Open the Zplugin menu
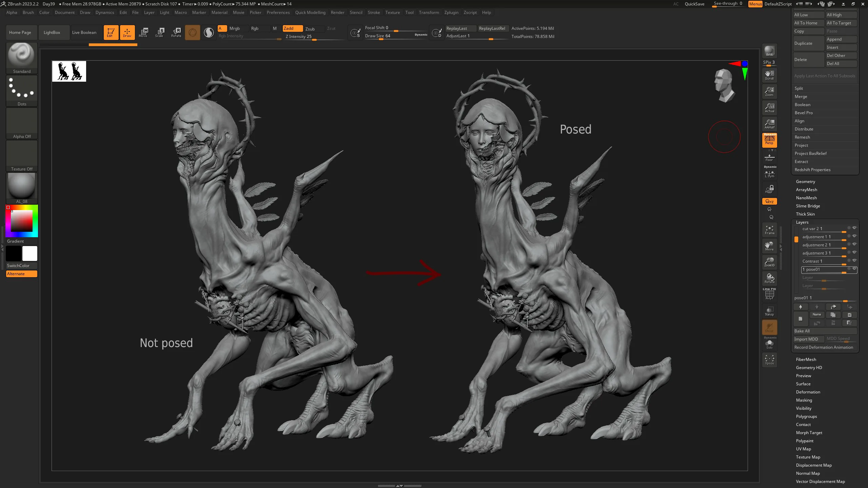Image resolution: width=868 pixels, height=488 pixels. [x=451, y=13]
